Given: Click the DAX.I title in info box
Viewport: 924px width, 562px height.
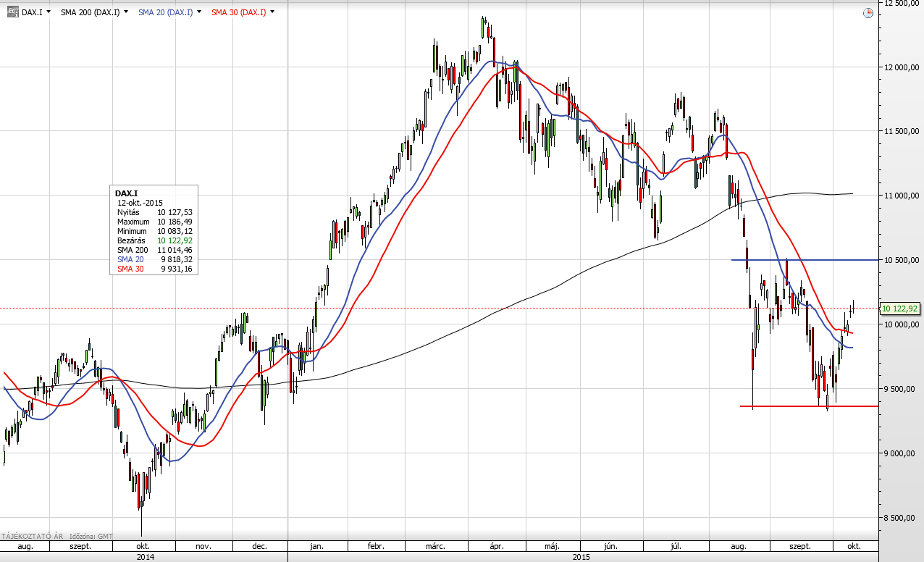Looking at the screenshot, I should 127,193.
